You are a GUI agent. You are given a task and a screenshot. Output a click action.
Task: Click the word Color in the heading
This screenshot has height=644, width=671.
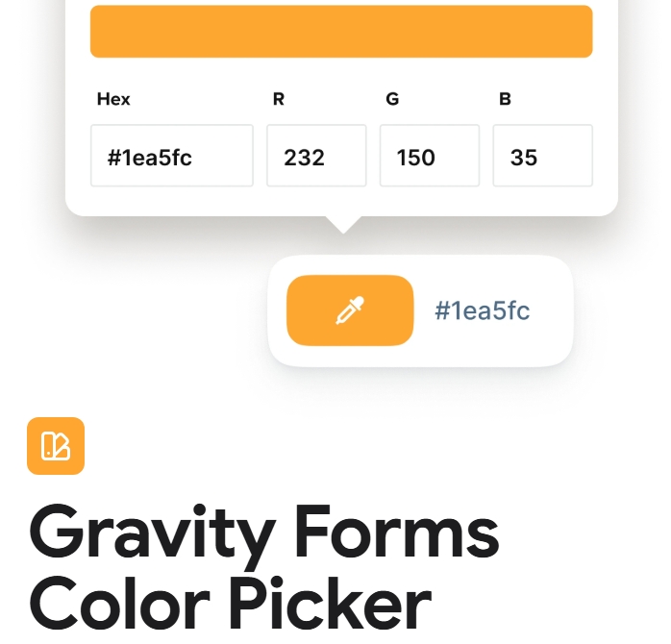119,603
